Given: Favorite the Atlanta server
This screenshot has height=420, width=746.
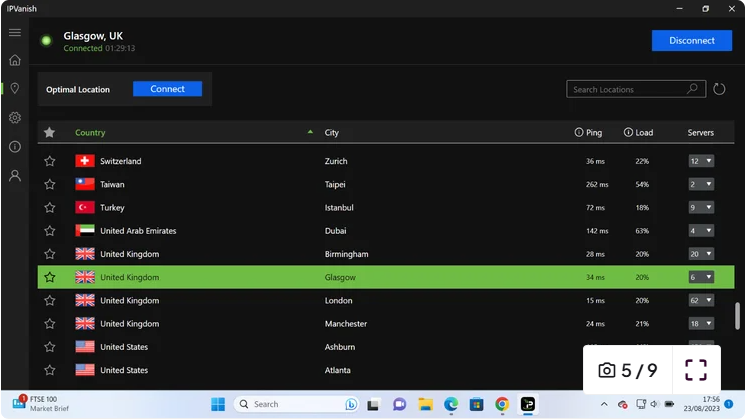Looking at the screenshot, I should tap(49, 370).
